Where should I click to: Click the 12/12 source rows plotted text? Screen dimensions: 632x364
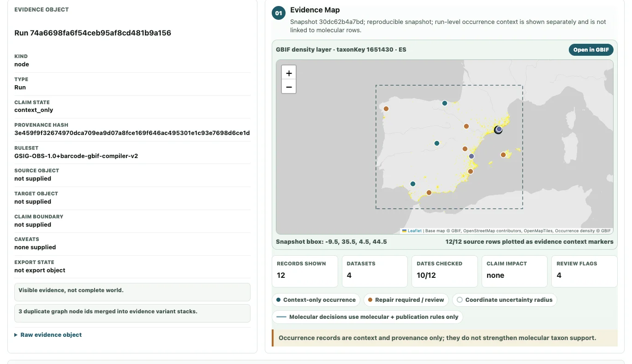[530, 242]
